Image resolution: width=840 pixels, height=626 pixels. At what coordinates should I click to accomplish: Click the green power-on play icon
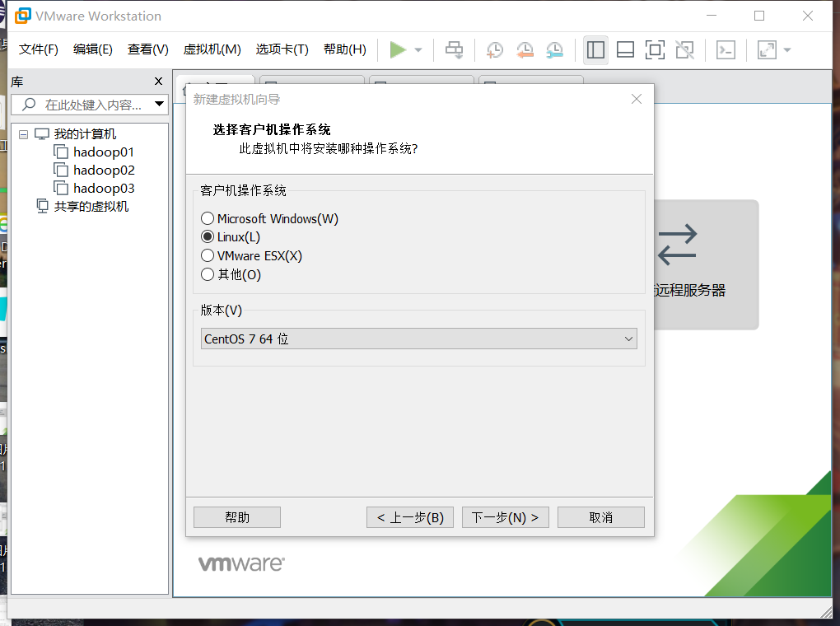pos(398,50)
